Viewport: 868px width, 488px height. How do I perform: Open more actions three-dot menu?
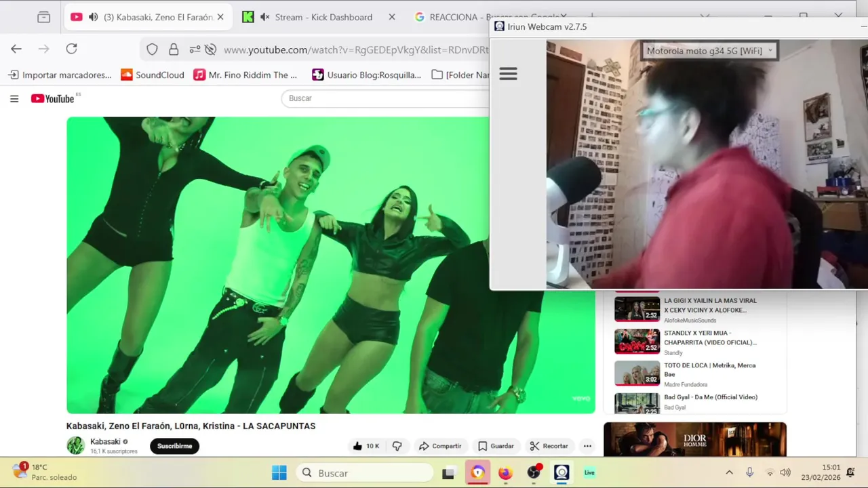click(587, 446)
